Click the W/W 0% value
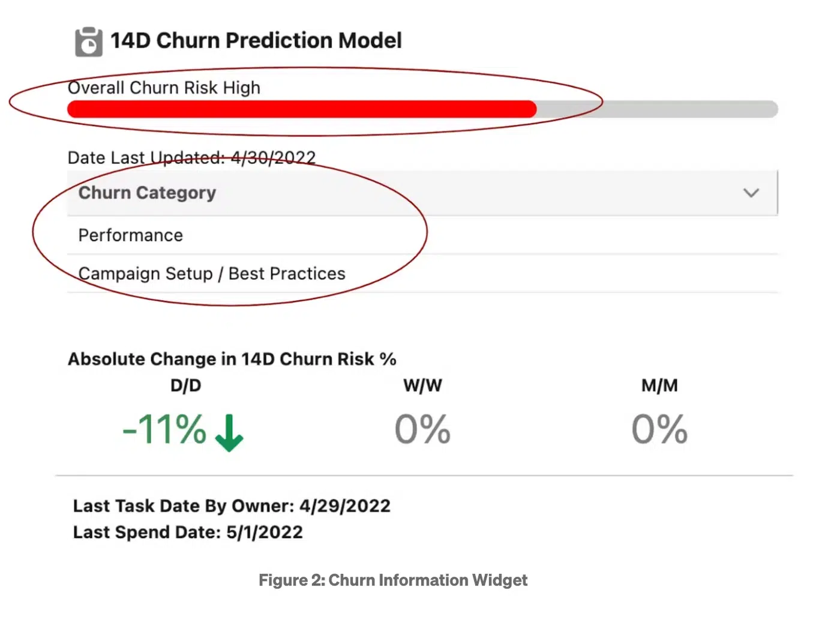The image size is (840, 622). pyautogui.click(x=422, y=430)
